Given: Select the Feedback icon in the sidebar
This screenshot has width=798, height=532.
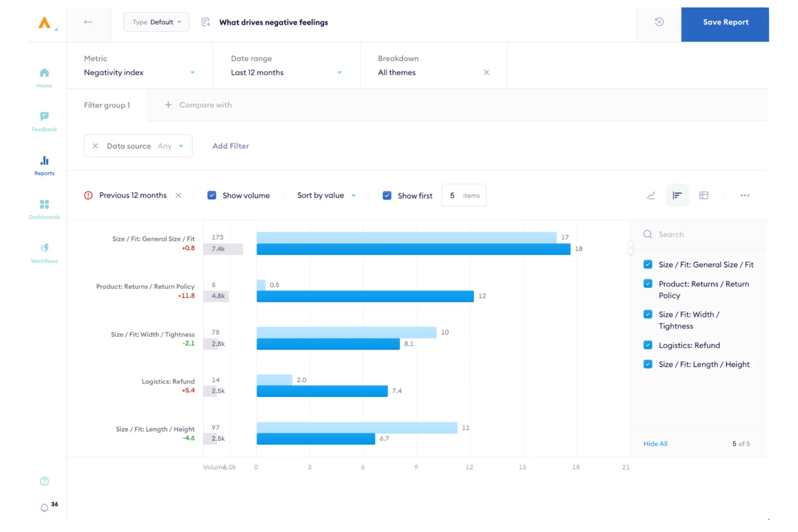Looking at the screenshot, I should coord(44,120).
